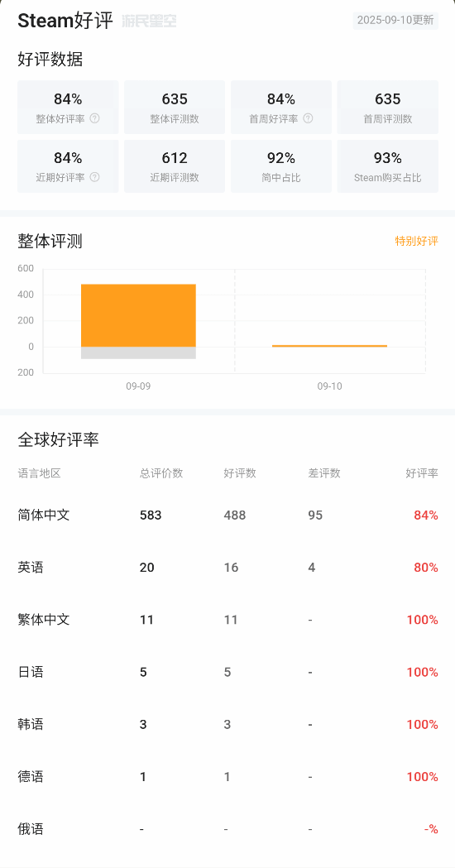Select the 简中占比 92% stat card
The image size is (455, 868).
click(x=281, y=166)
